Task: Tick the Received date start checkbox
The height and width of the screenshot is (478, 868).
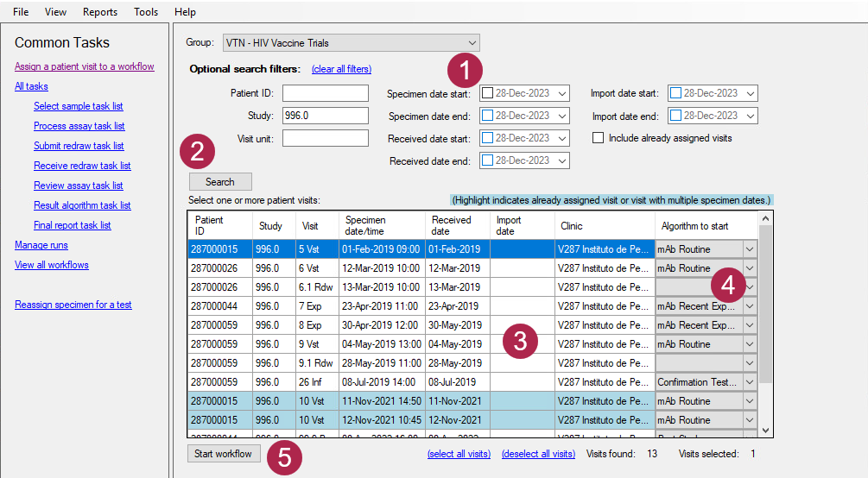Action: 487,138
